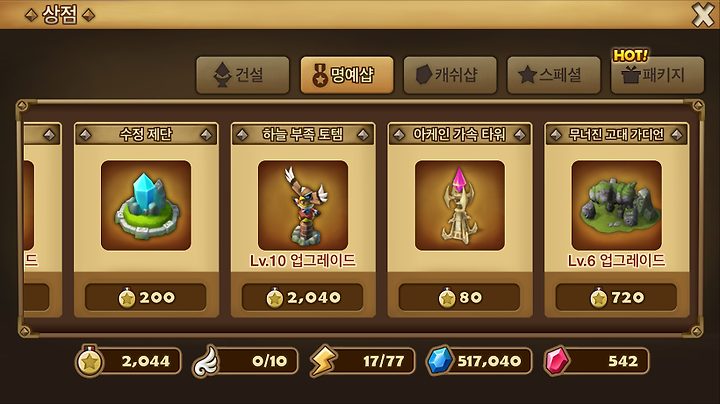
Task: Pick the 무너진 고대 가디언 guardian image
Action: [x=617, y=205]
